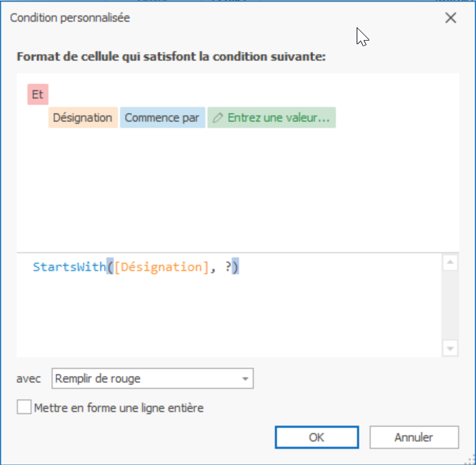
Task: Enable Mettre en forme une ligne entière checkbox
Action: pos(24,407)
